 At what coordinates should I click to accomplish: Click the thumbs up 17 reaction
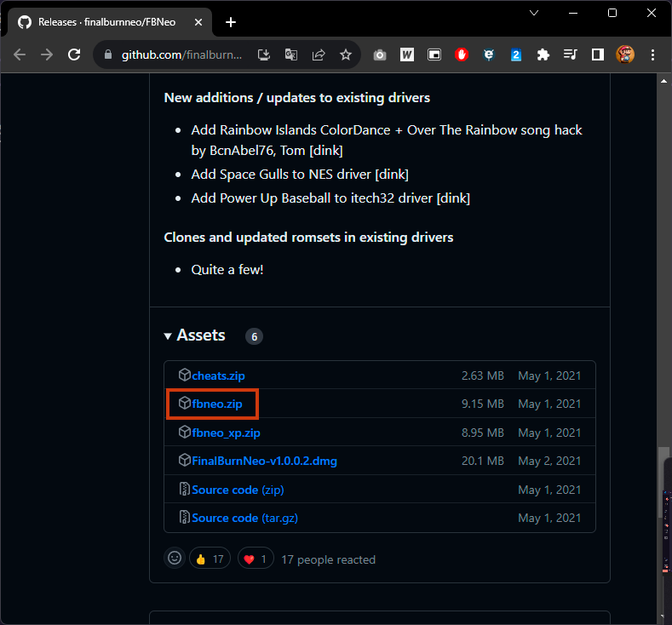tap(210, 559)
